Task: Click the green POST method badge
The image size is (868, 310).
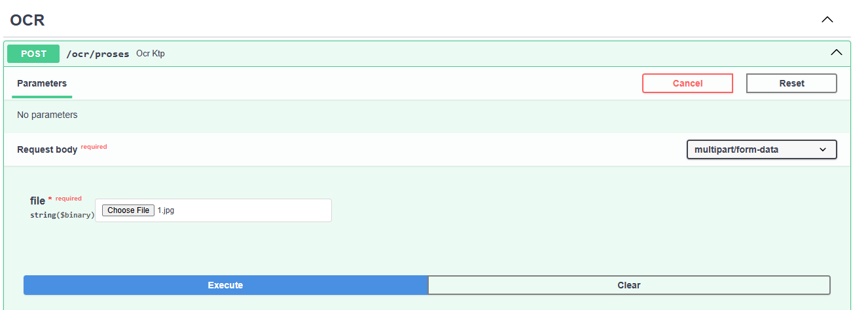Action: coord(33,54)
